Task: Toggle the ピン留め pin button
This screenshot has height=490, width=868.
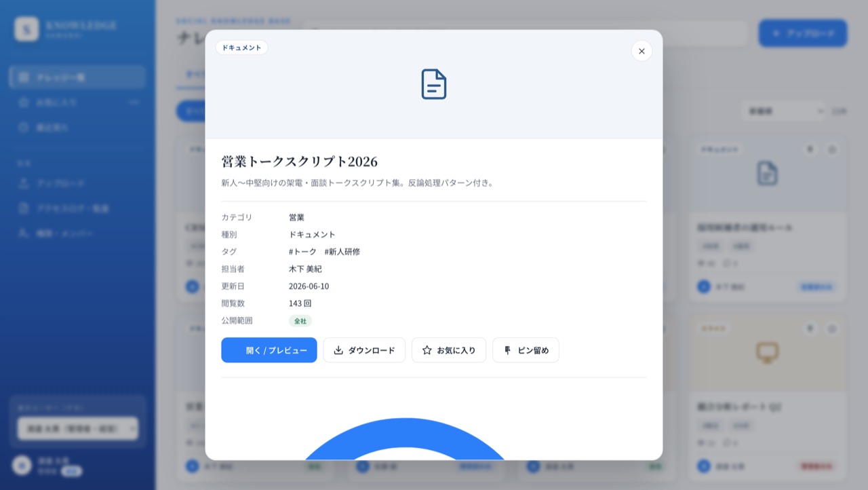Action: click(x=526, y=350)
